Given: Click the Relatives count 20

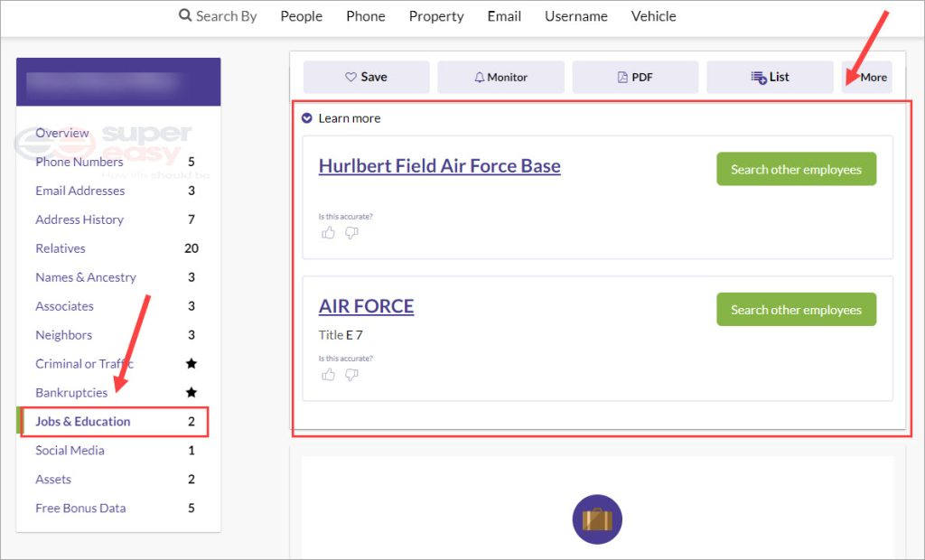Looking at the screenshot, I should pyautogui.click(x=192, y=248).
